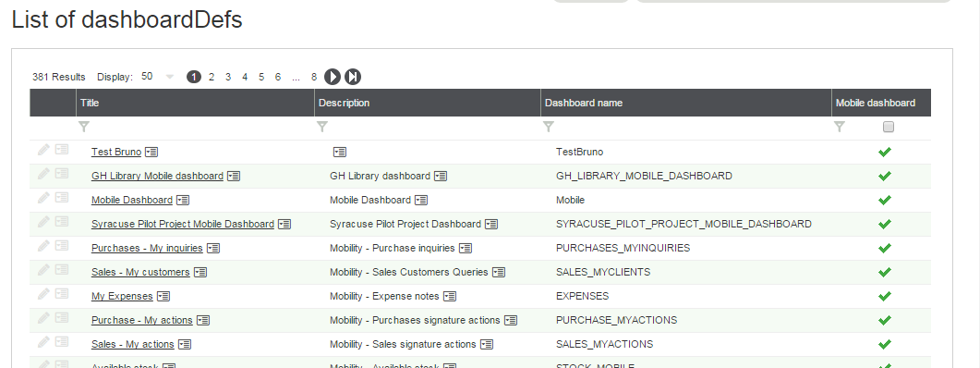Go to results page 8
This screenshot has height=368, width=980.
(314, 77)
